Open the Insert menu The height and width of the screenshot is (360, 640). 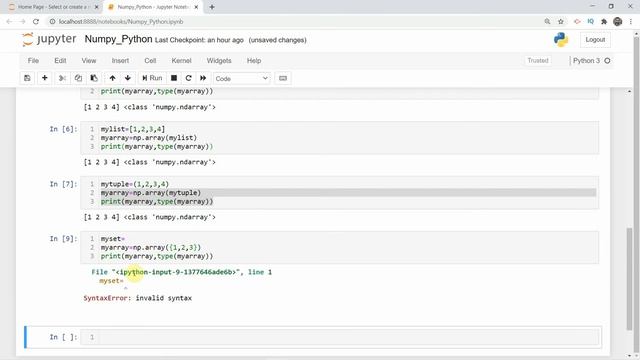(x=120, y=60)
